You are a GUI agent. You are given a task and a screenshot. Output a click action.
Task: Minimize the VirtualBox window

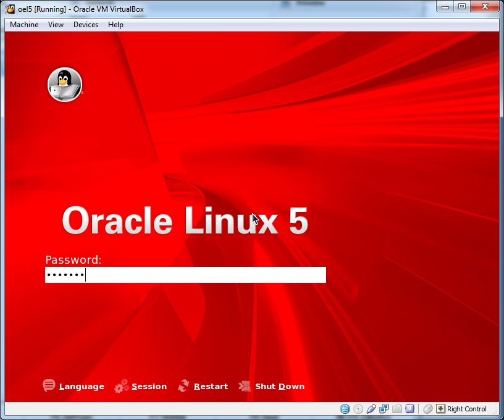click(x=445, y=6)
